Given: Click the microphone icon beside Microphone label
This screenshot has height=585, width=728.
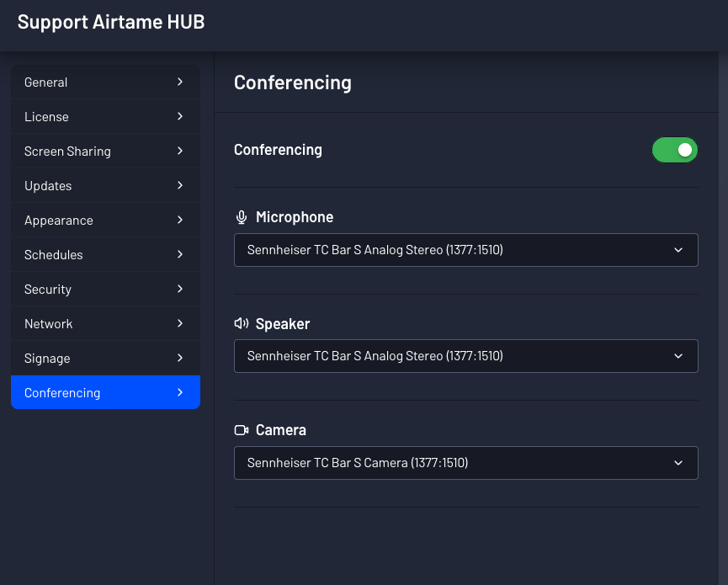Looking at the screenshot, I should tap(241, 217).
